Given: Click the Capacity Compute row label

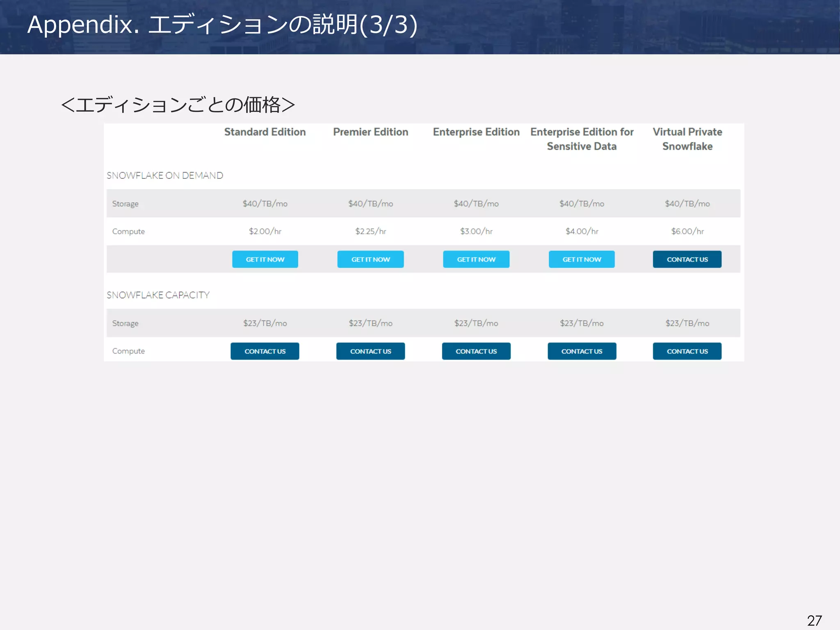Looking at the screenshot, I should (x=128, y=352).
